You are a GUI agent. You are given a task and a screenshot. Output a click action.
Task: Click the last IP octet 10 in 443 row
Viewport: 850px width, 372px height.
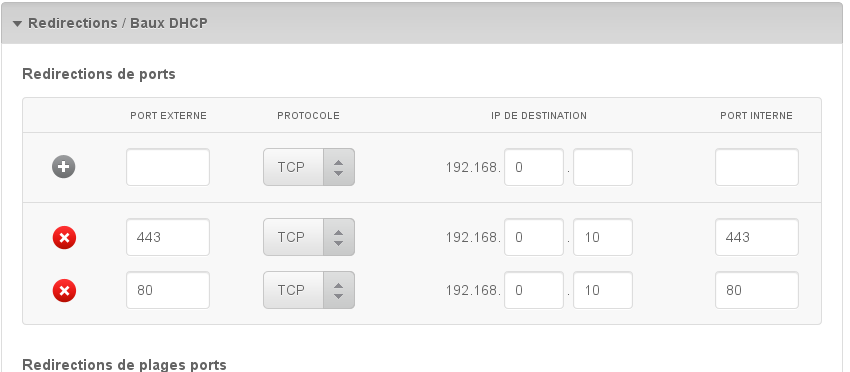[x=603, y=237]
